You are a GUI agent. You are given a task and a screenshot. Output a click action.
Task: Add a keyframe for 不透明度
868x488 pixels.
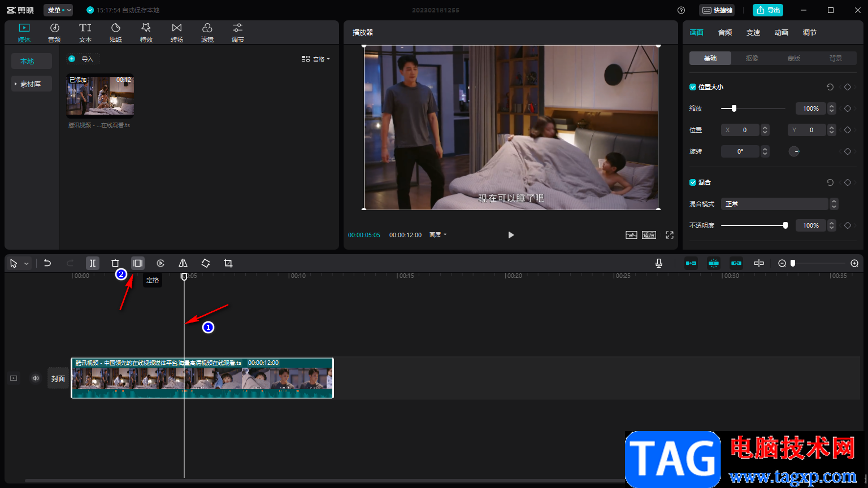point(848,225)
